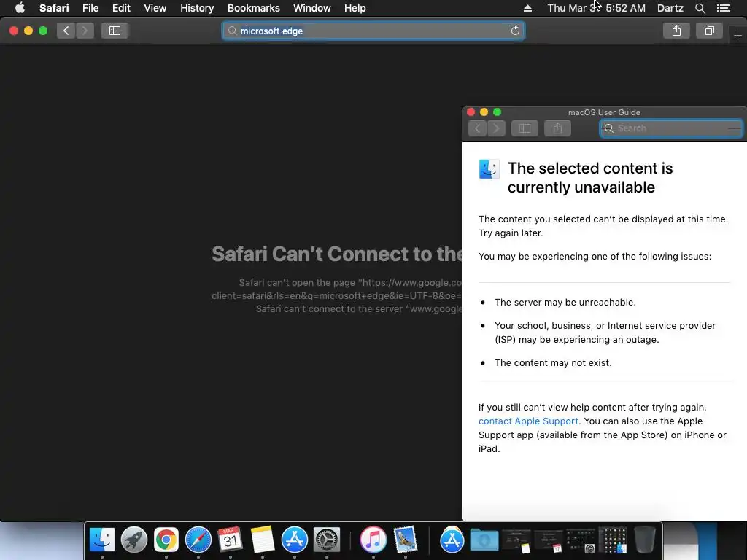Screen dimensions: 747x560
Task: Click the date and time in menu bar
Action: (597, 8)
